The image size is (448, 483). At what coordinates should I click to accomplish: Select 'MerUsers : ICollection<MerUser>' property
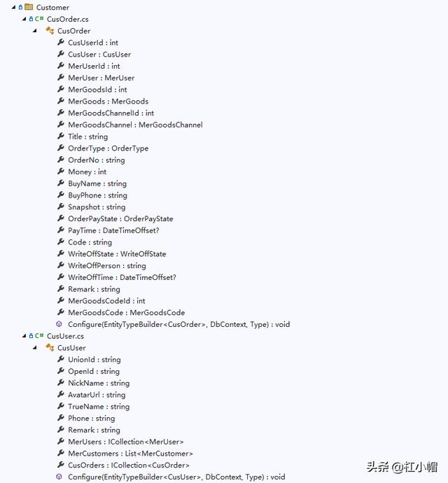click(x=126, y=442)
